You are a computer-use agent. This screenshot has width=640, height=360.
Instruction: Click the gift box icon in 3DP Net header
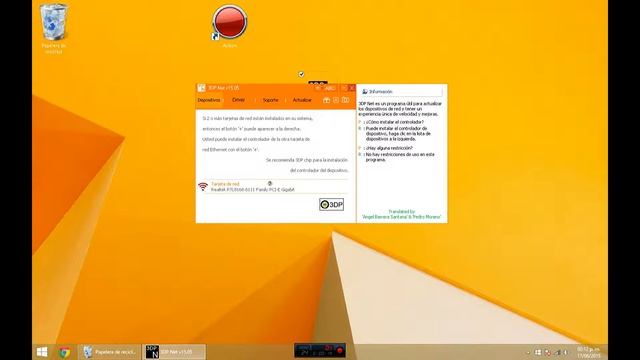click(327, 100)
